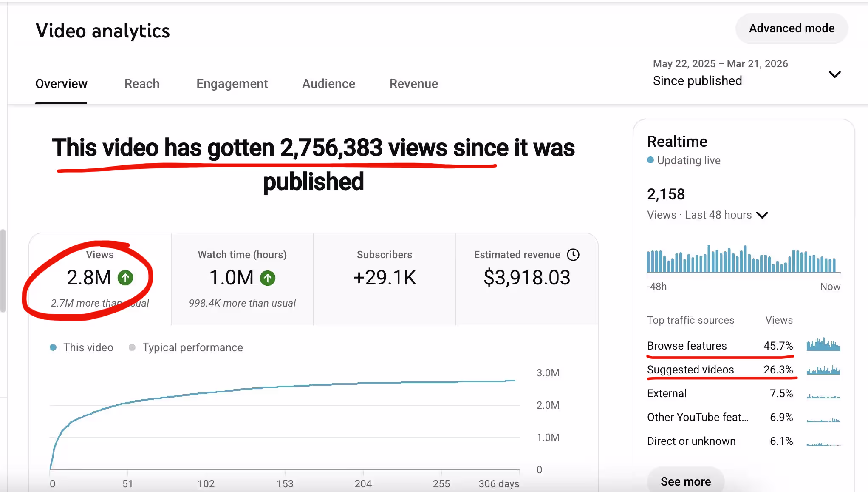Screen dimensions: 868x492
Task: Toggle the Typical performance legend dot
Action: pos(132,347)
